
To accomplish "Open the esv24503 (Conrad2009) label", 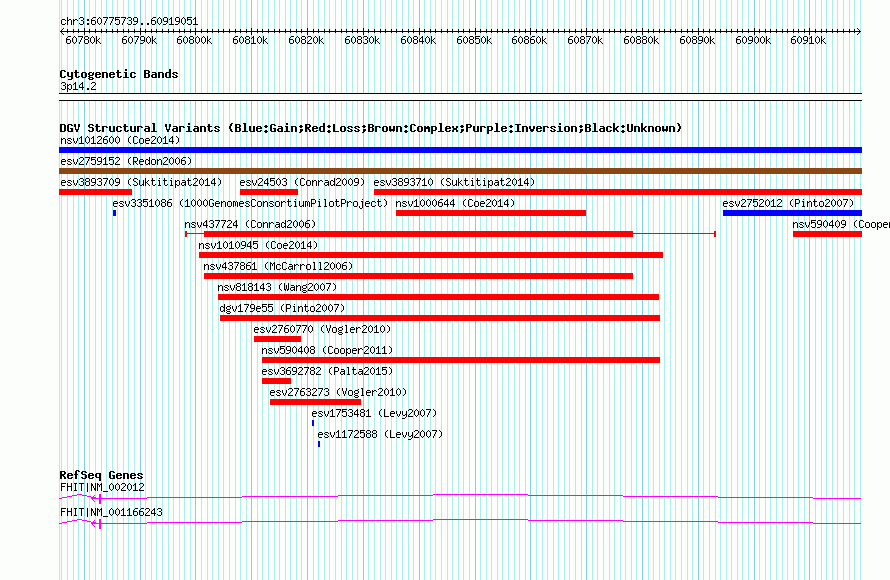I will (x=303, y=182).
